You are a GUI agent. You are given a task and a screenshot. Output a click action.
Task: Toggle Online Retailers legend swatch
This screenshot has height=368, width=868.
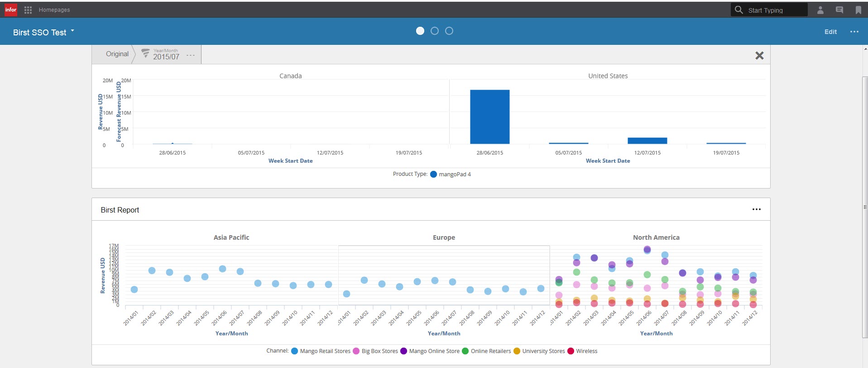click(465, 351)
